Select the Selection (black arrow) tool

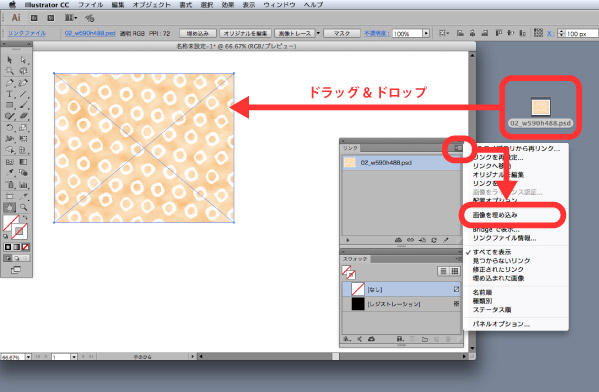pyautogui.click(x=10, y=60)
